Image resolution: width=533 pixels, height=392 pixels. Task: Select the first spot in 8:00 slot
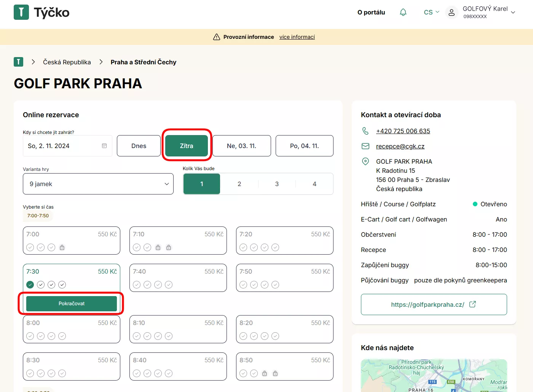30,336
